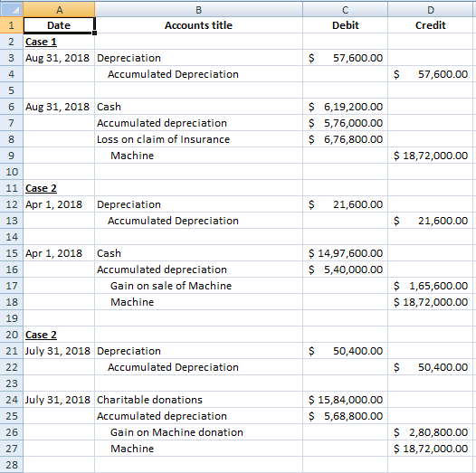Select credit $50,400.00 in row 22
476x473 pixels.
(430, 367)
